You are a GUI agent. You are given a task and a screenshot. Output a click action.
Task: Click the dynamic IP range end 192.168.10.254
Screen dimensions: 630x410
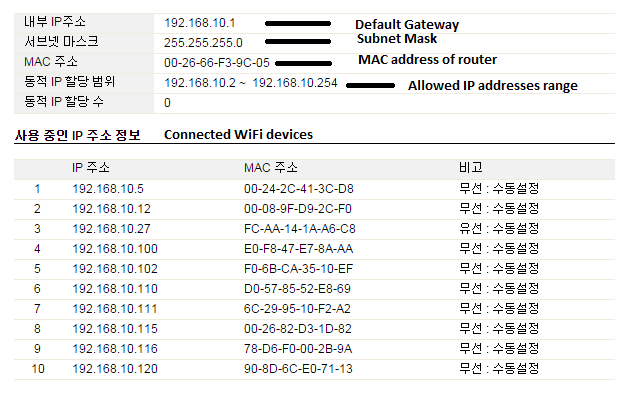coord(293,83)
